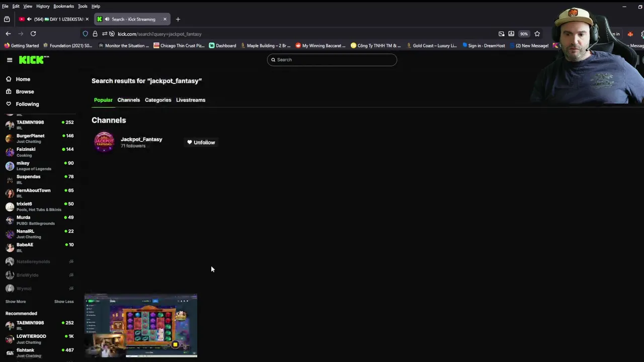Open Murda followed channel
Viewport: 644px width, 362px height.
click(x=40, y=220)
